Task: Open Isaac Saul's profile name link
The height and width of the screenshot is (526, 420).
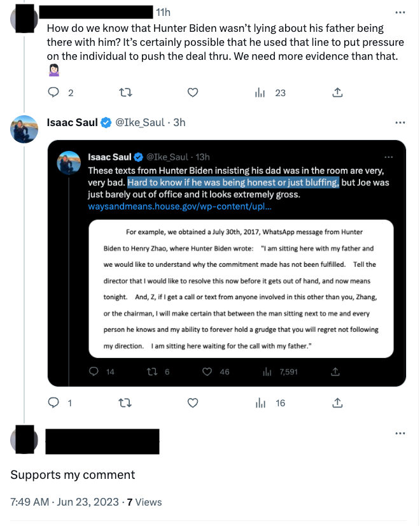Action: [73, 122]
